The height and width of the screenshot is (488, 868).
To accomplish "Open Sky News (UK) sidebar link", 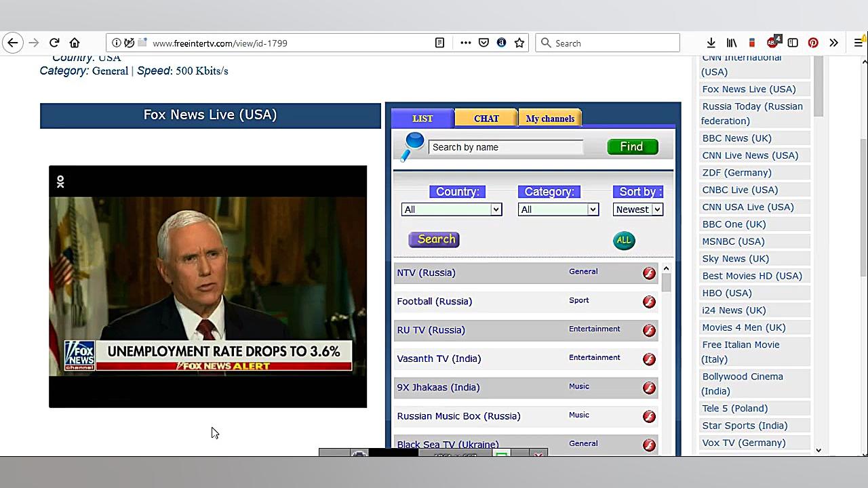I will click(x=735, y=258).
